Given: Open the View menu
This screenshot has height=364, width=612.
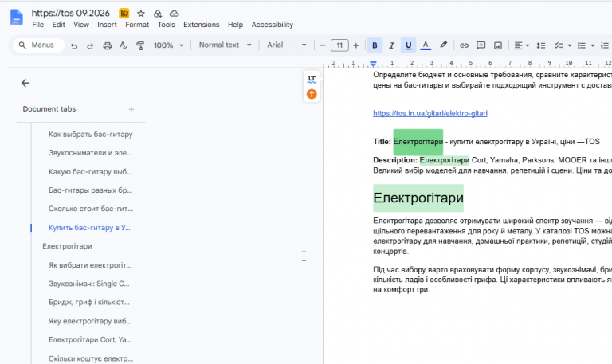Looking at the screenshot, I should [x=81, y=25].
